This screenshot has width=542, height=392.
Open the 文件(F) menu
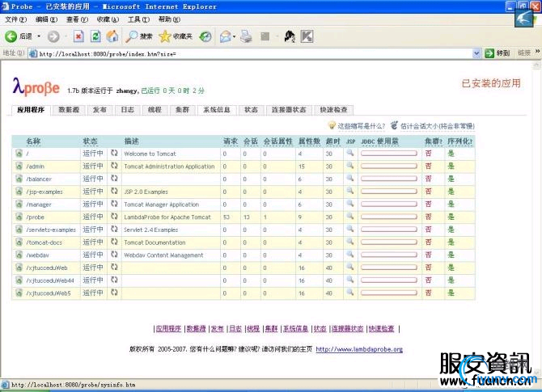16,19
